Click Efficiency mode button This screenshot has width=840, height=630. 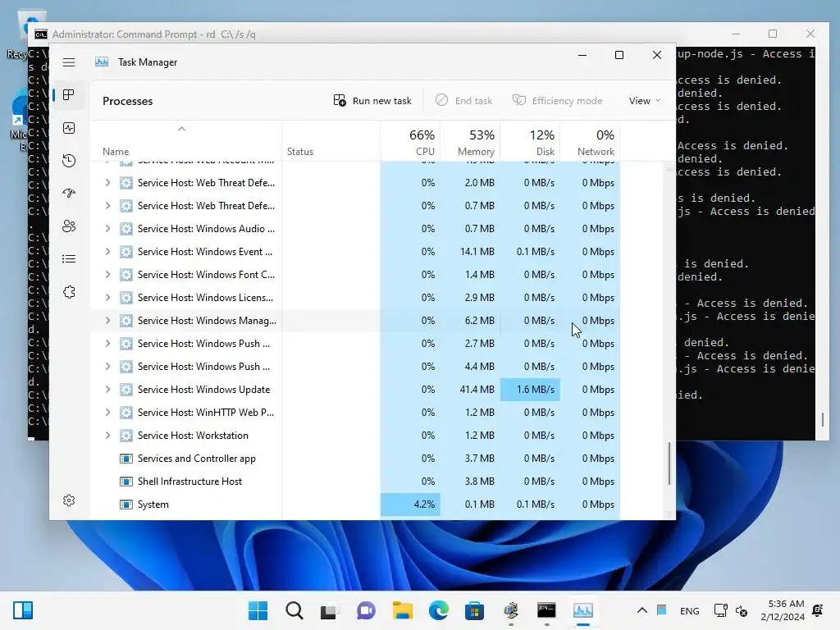click(x=557, y=101)
